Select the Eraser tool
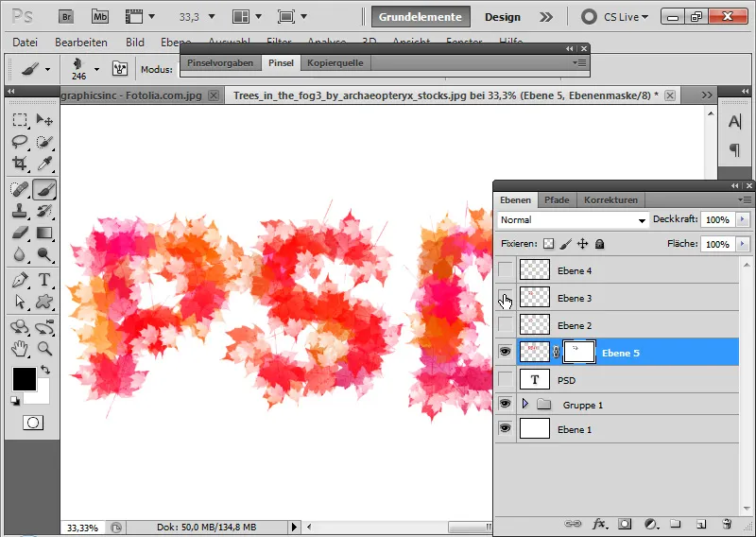756x537 pixels. pos(20,233)
